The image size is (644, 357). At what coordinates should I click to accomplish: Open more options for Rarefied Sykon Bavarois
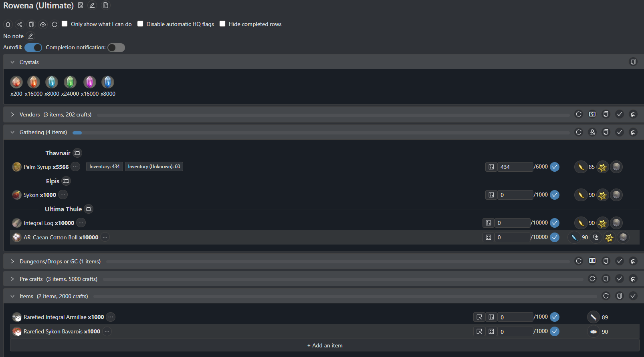(x=107, y=331)
